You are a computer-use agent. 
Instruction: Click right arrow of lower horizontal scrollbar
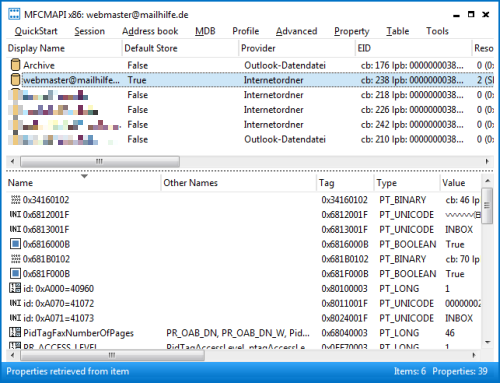(x=474, y=355)
